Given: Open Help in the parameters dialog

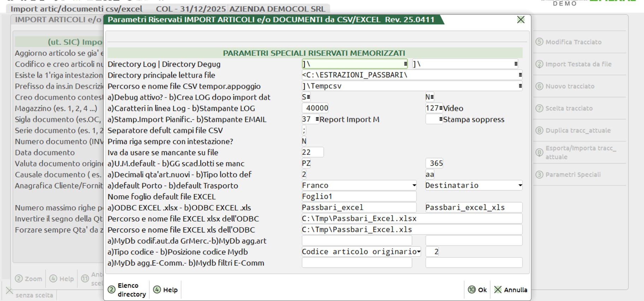Looking at the screenshot, I should click(x=165, y=290).
